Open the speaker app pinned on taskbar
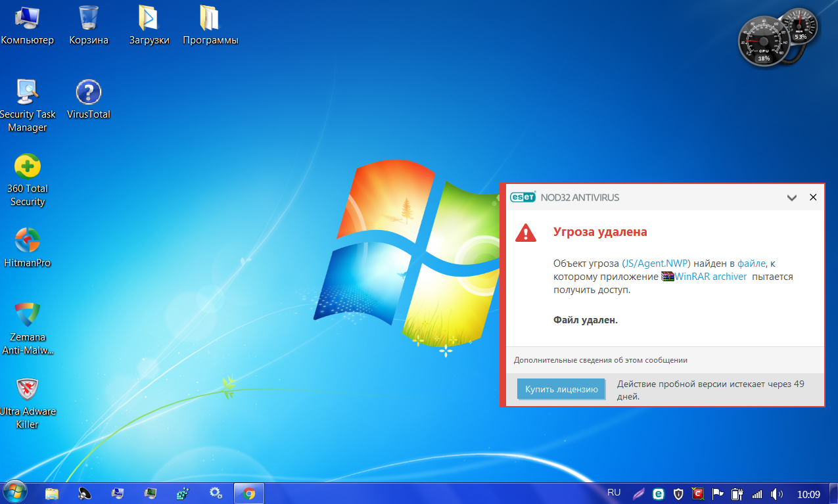Image resolution: width=838 pixels, height=504 pixels. (85, 493)
